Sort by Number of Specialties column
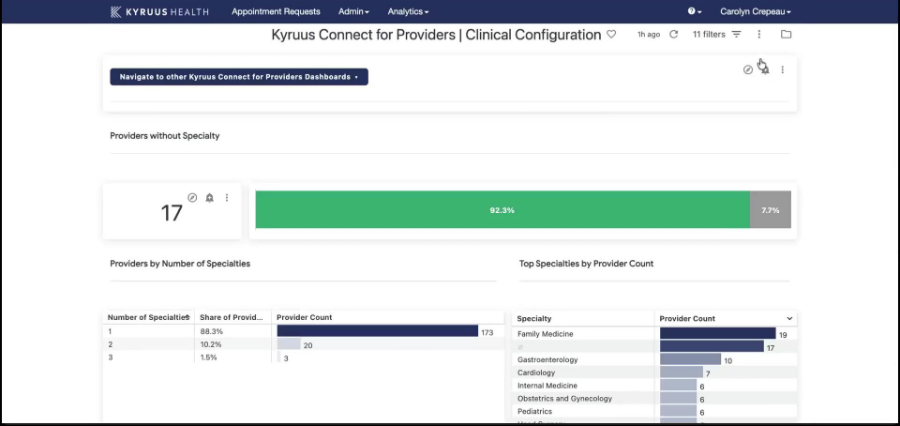Viewport: 900px width, 426px height. coord(149,317)
